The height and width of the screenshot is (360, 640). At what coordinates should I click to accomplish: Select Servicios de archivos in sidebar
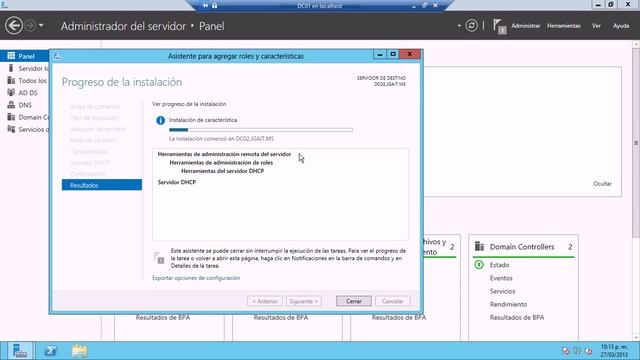tap(25, 129)
